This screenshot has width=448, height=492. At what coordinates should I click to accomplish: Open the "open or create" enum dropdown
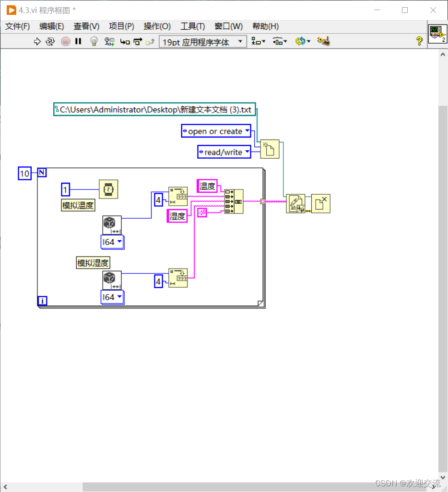248,131
